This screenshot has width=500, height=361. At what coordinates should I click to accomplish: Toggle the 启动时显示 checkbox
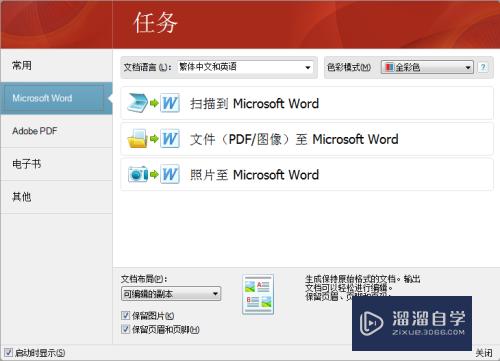tap(8, 352)
